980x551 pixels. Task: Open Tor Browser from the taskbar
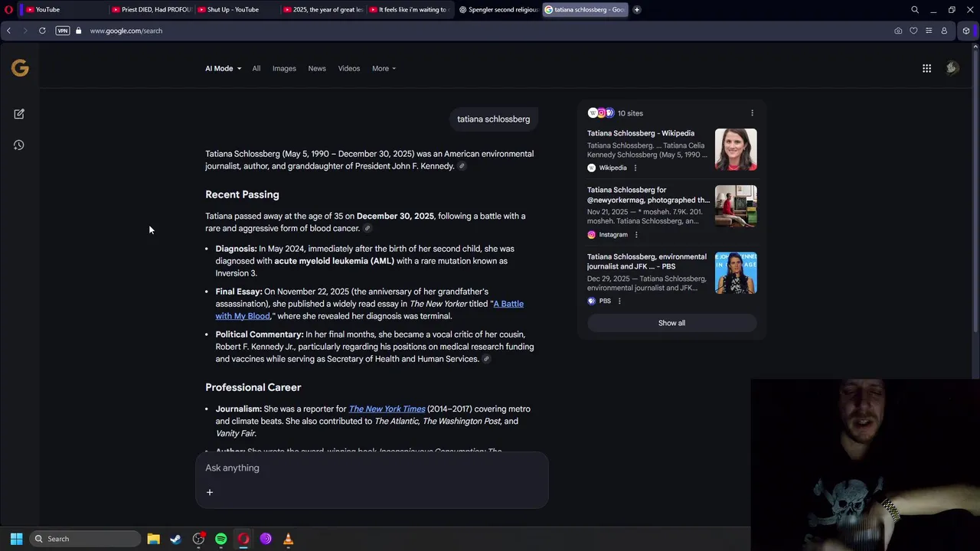(x=266, y=539)
